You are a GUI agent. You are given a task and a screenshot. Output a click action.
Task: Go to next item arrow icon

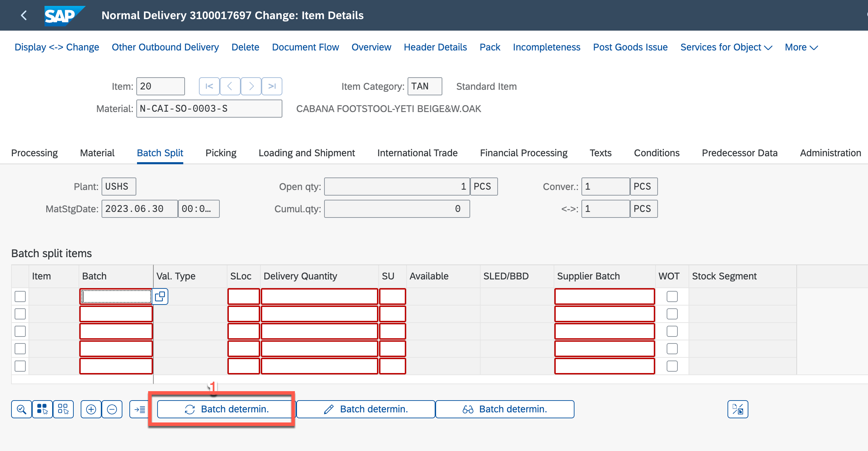point(251,86)
